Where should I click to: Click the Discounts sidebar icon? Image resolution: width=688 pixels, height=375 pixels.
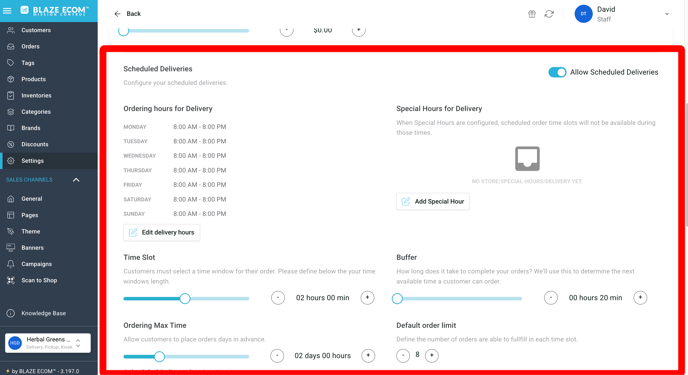pos(11,144)
